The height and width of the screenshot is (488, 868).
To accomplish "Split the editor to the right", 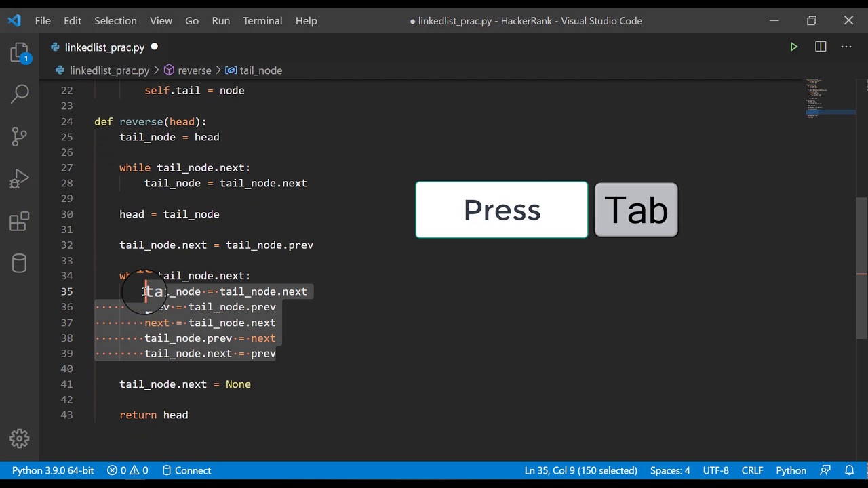I will point(821,47).
